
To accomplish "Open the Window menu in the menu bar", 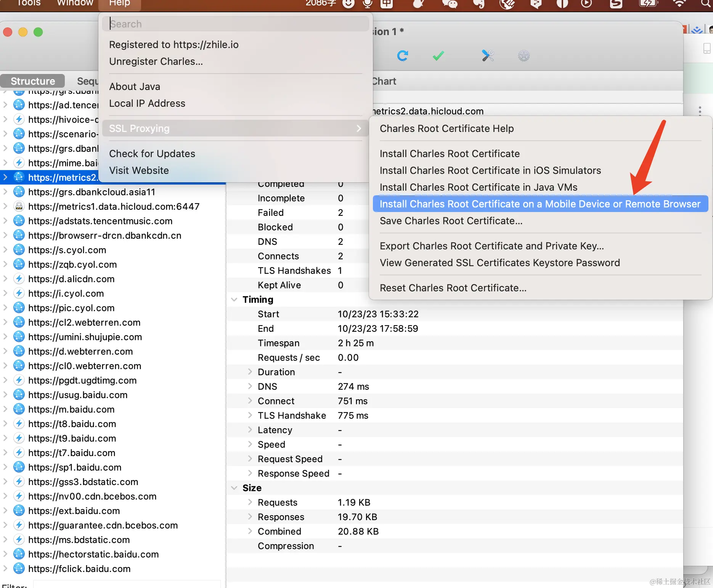I will pos(75,3).
